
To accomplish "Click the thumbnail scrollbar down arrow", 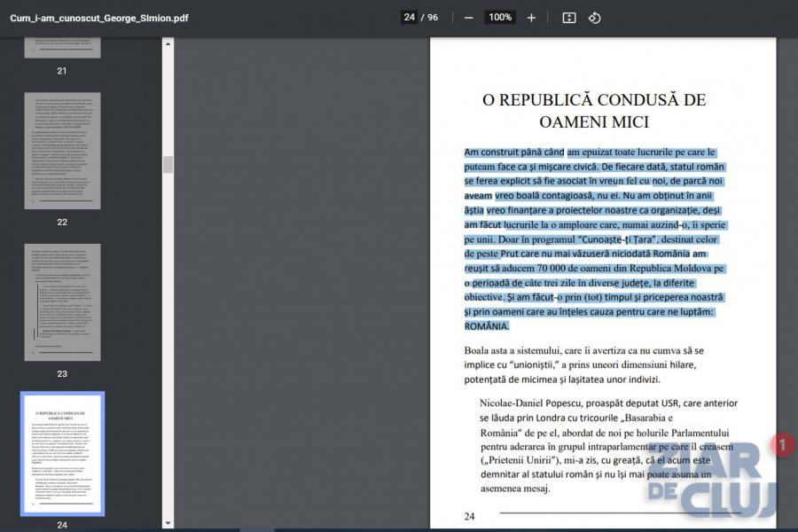I will pos(168,523).
